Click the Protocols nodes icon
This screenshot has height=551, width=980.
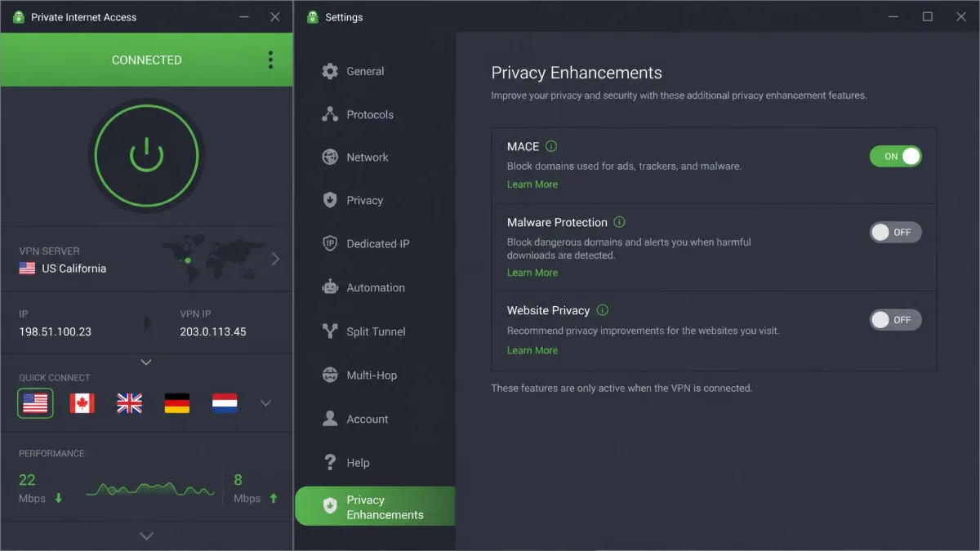point(330,114)
